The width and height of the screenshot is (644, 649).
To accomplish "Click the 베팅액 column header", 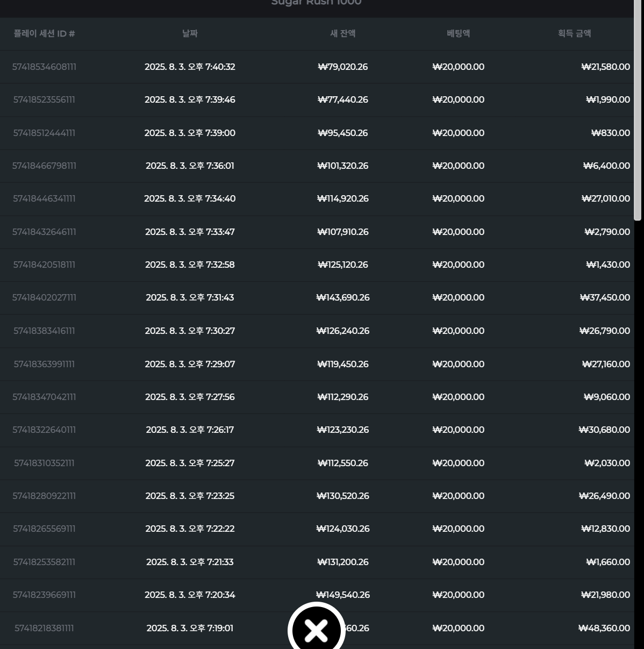I will (458, 33).
